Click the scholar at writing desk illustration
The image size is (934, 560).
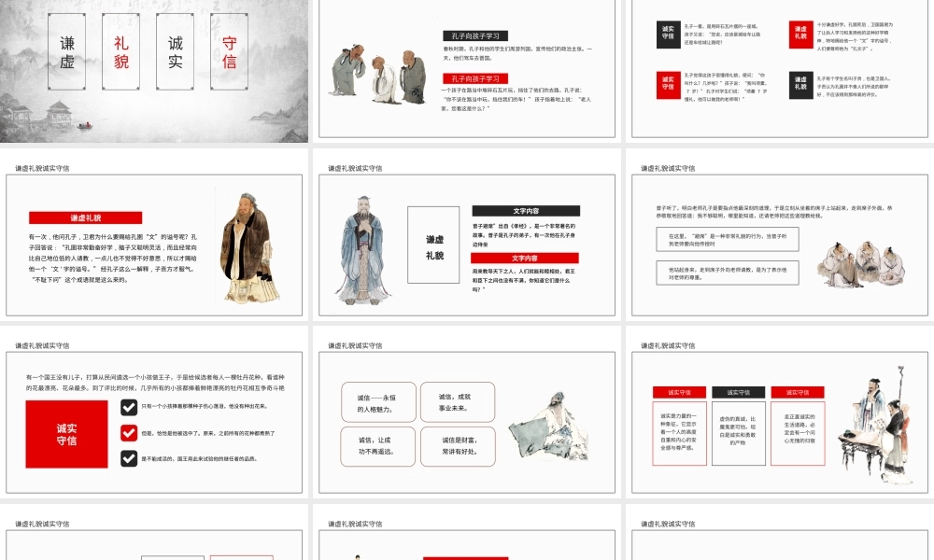[x=876, y=426]
